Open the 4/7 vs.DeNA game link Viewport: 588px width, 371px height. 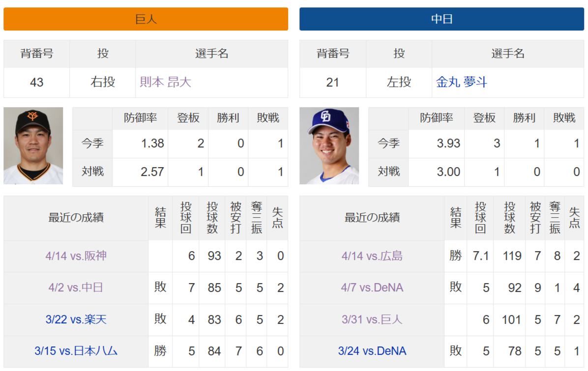[x=372, y=288]
